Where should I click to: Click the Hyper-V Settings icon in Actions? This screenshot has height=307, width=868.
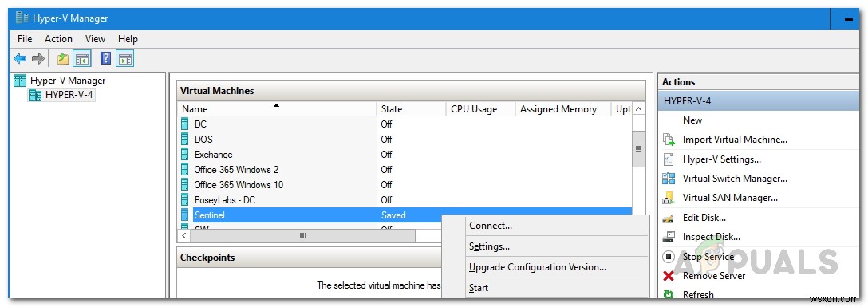(x=669, y=159)
